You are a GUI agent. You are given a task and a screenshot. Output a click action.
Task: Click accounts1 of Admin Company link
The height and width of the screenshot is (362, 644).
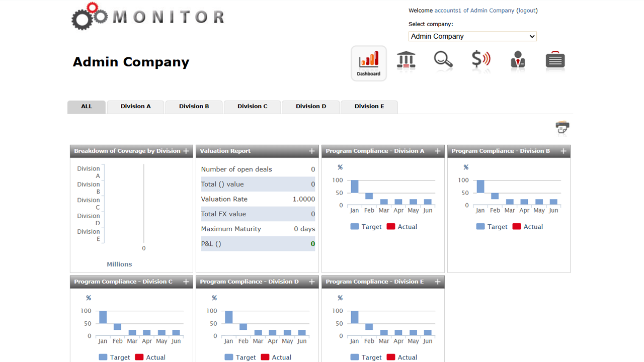474,11
